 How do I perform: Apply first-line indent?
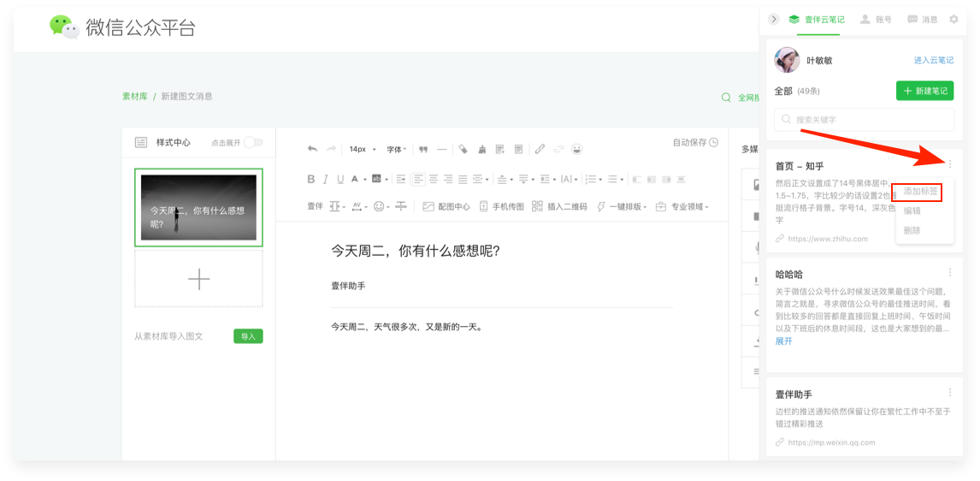[400, 180]
